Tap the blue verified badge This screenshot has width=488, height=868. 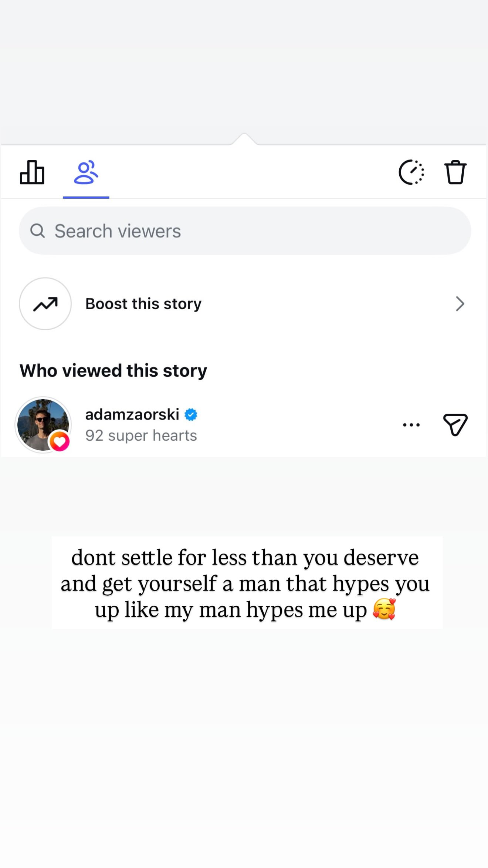click(191, 415)
